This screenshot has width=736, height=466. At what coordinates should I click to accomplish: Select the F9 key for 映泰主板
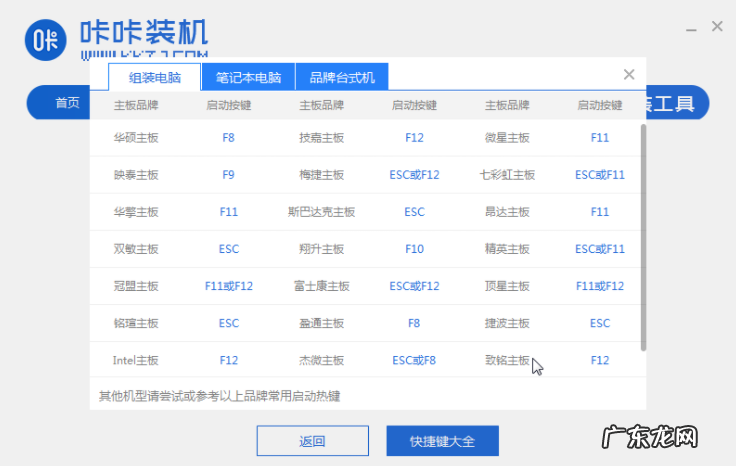229,175
